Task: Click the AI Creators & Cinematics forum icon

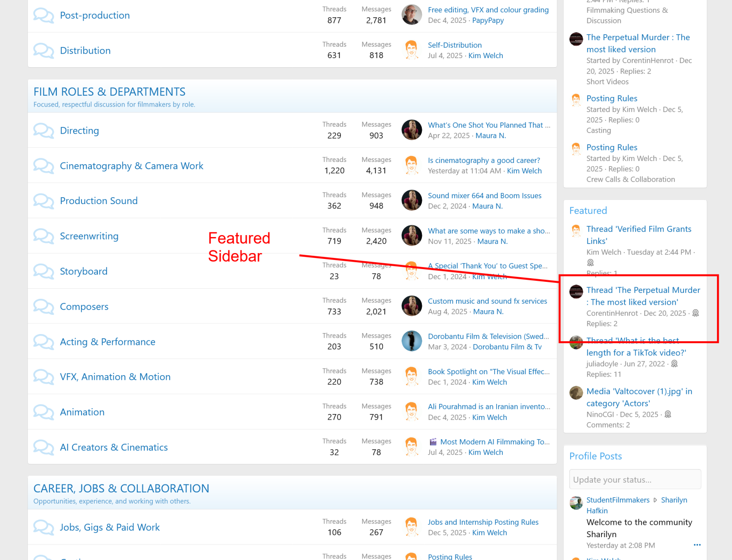Action: 43,447
